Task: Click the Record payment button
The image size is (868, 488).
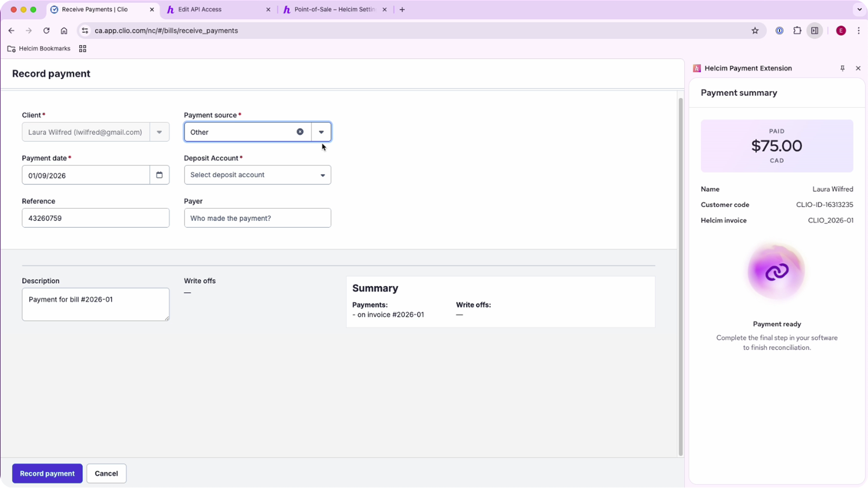Action: [x=47, y=473]
